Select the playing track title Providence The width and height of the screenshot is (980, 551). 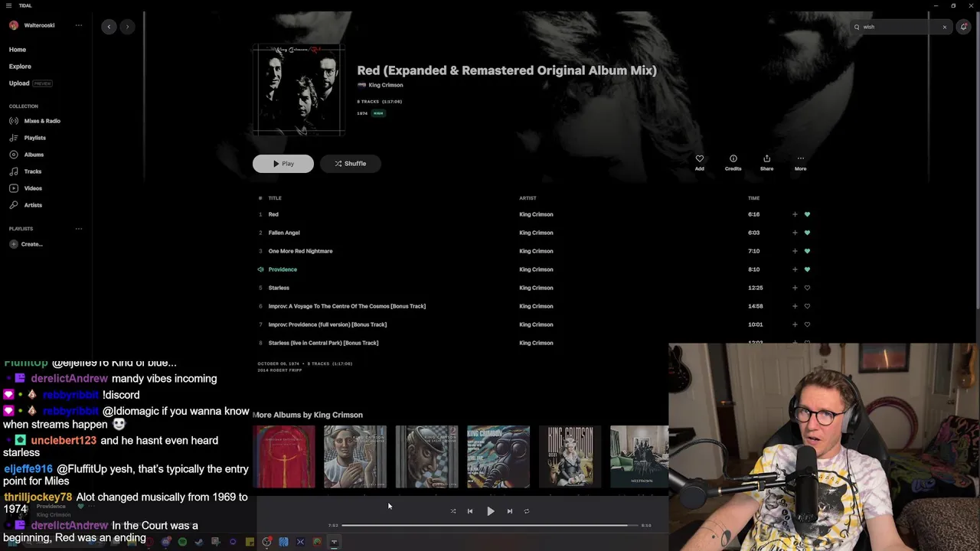tap(283, 269)
